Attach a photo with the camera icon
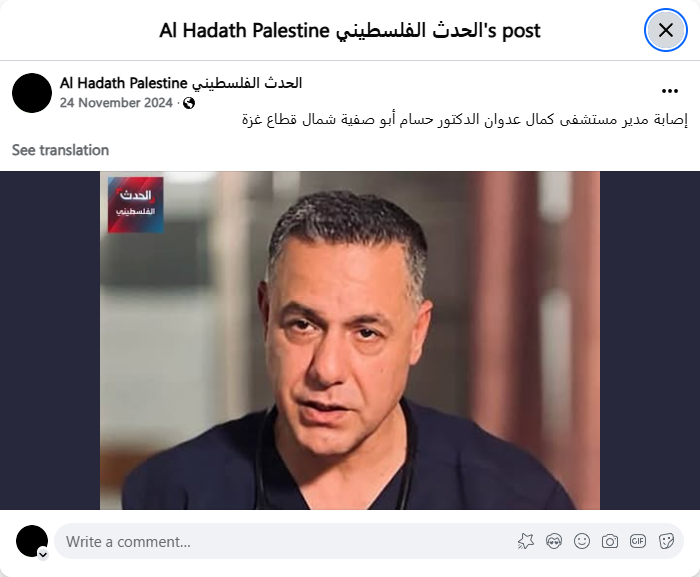The height and width of the screenshot is (577, 700). click(610, 541)
